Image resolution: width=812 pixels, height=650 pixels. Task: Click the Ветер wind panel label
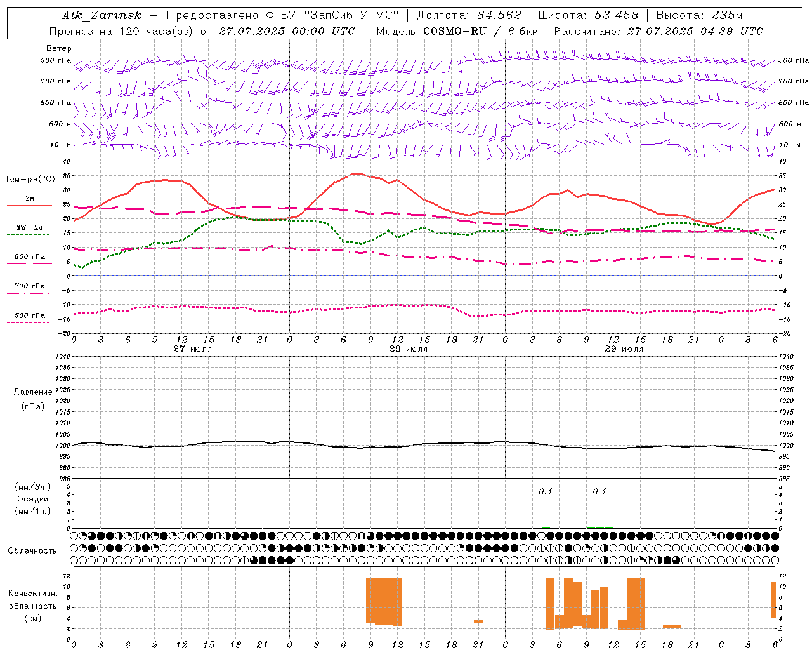click(59, 48)
